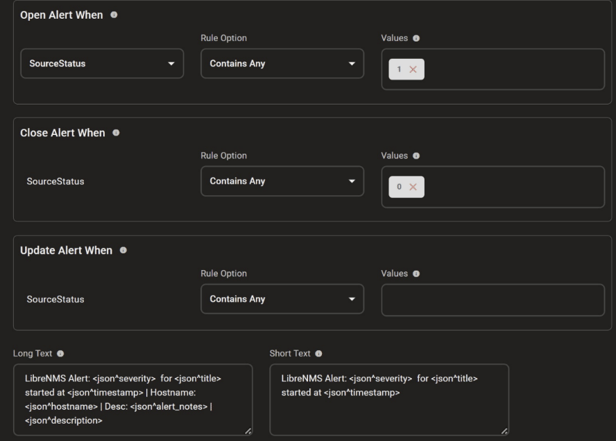Viewport: 616px width, 441px height.
Task: Click the empty Values field in Update Alert When
Action: (x=492, y=300)
